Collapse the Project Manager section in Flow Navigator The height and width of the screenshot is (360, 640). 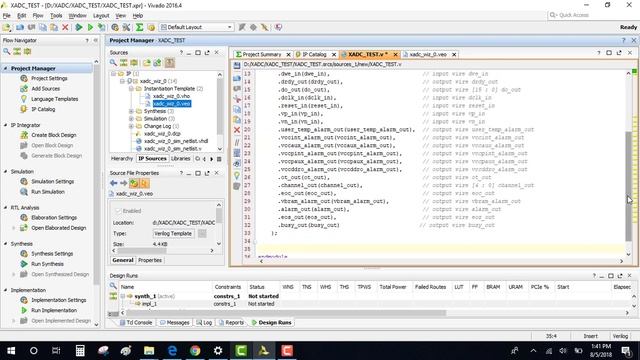pos(5,69)
